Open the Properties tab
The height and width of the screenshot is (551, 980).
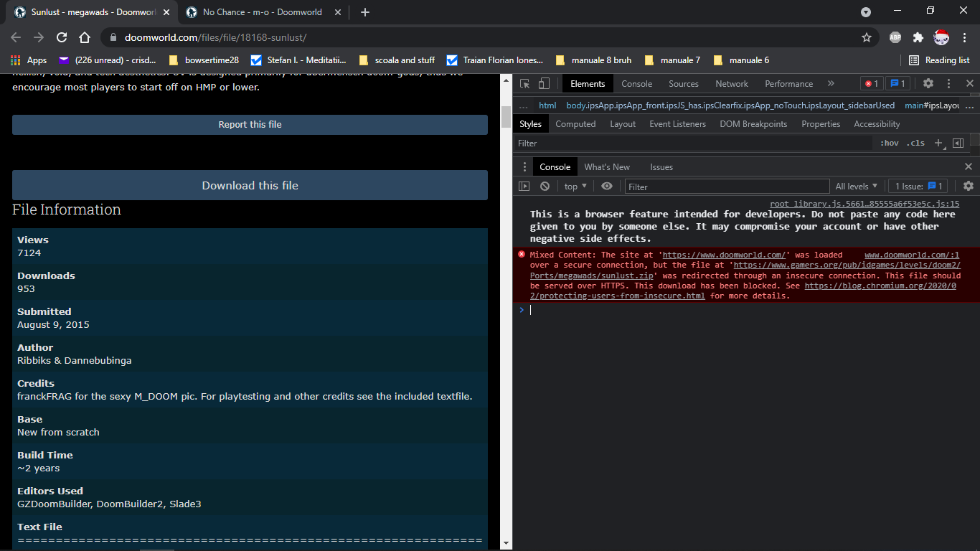point(821,124)
